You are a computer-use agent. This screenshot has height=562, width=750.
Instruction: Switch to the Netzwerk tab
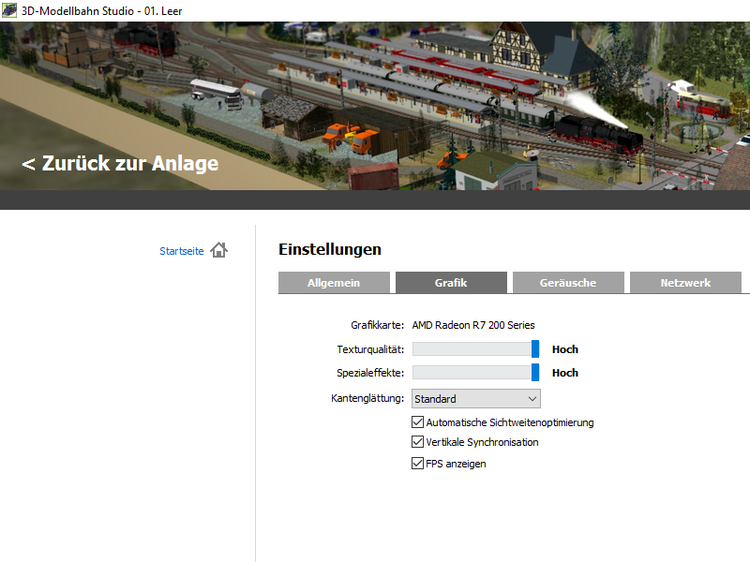[x=685, y=283]
